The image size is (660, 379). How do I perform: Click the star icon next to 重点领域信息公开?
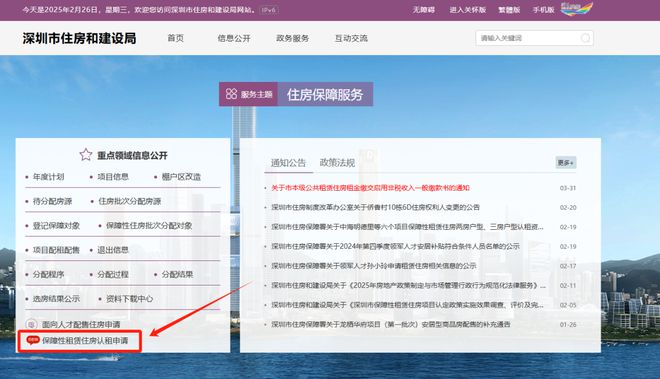(86, 155)
